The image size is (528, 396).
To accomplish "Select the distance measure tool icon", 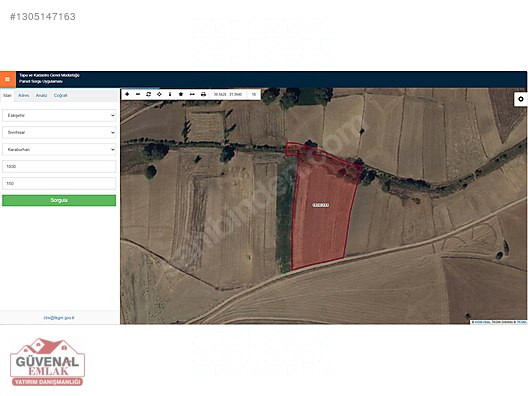I will [192, 94].
